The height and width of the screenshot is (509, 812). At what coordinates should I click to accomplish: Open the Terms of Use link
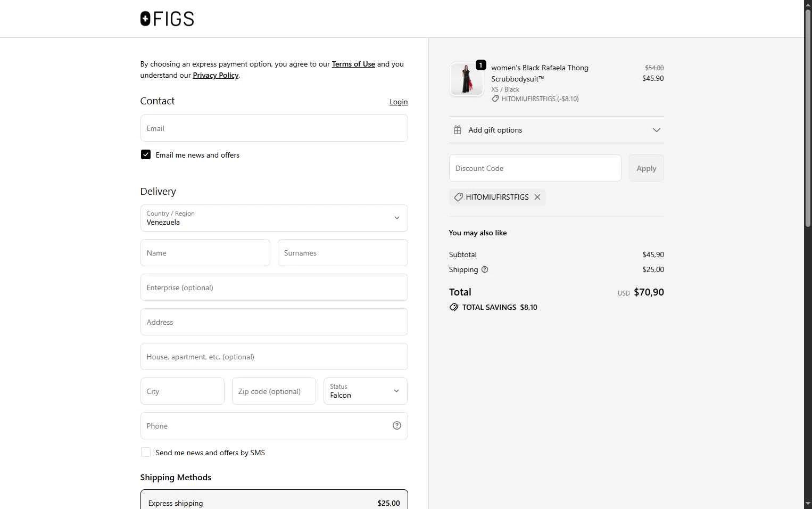(353, 64)
